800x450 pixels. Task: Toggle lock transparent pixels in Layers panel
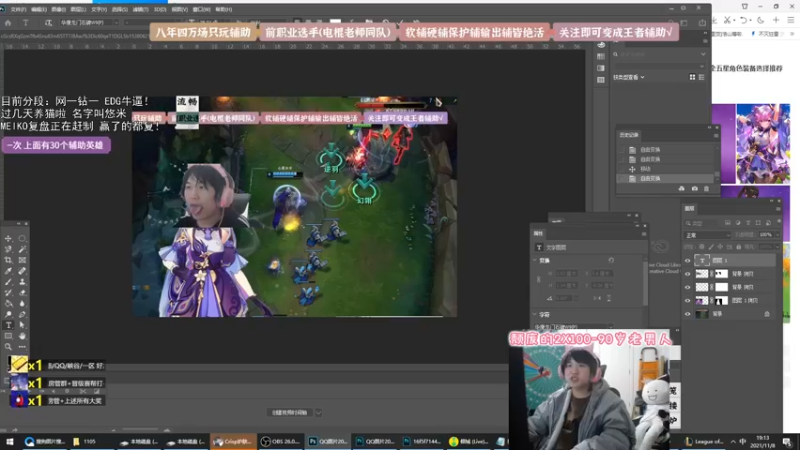click(x=702, y=247)
